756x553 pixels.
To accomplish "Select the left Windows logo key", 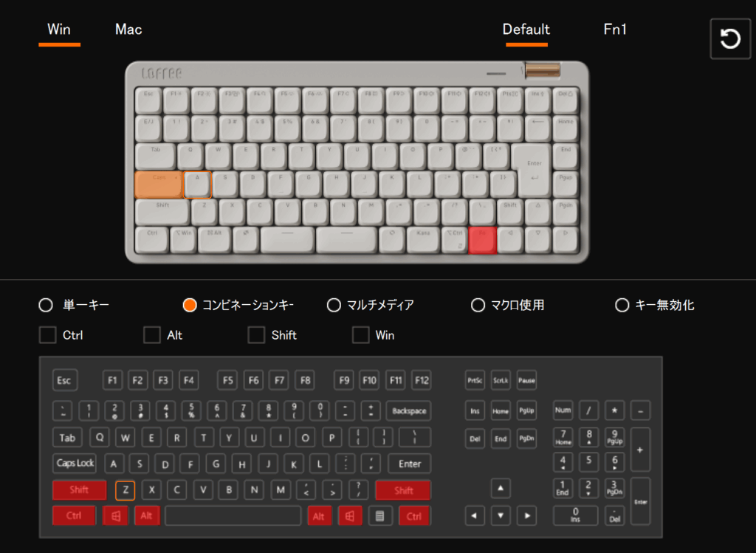I will click(116, 516).
